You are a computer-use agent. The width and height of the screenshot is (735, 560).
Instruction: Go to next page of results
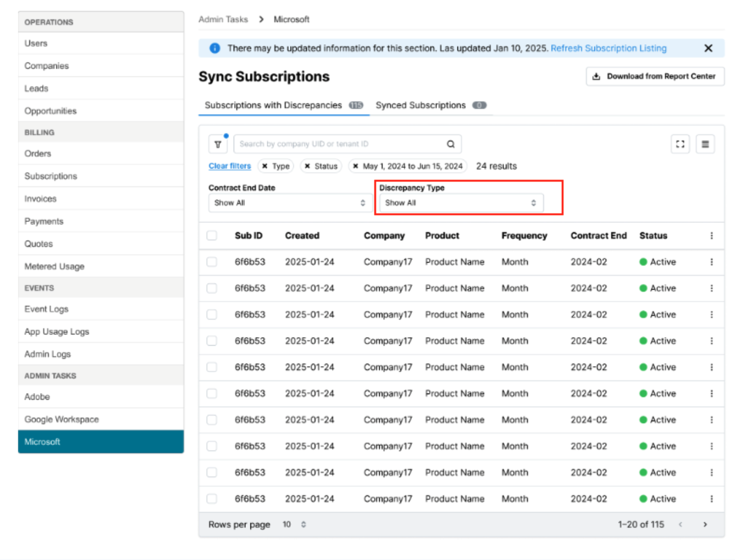705,524
